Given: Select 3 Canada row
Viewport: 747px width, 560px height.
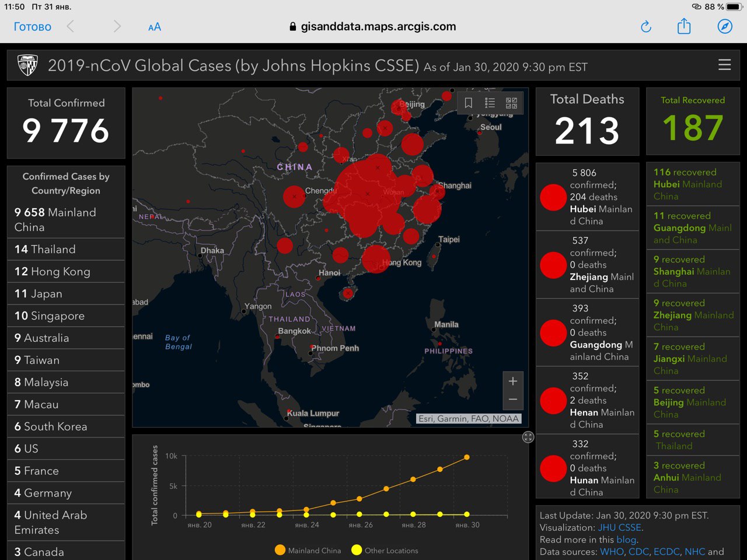Looking at the screenshot, I should click(66, 551).
